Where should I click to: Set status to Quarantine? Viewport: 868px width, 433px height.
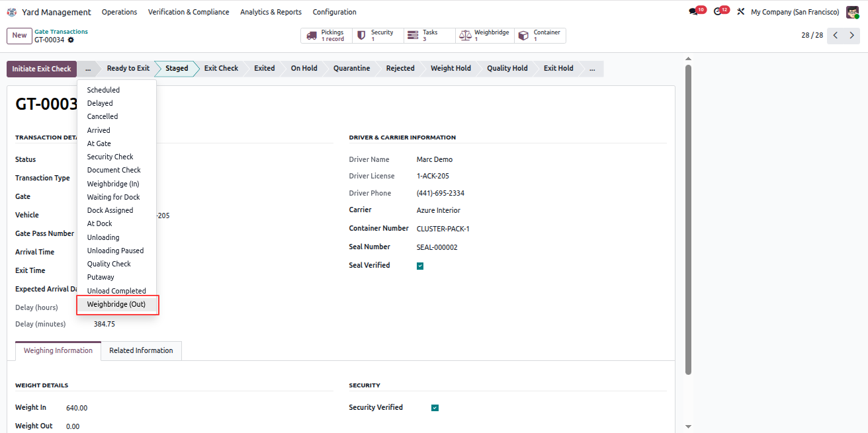tap(351, 69)
